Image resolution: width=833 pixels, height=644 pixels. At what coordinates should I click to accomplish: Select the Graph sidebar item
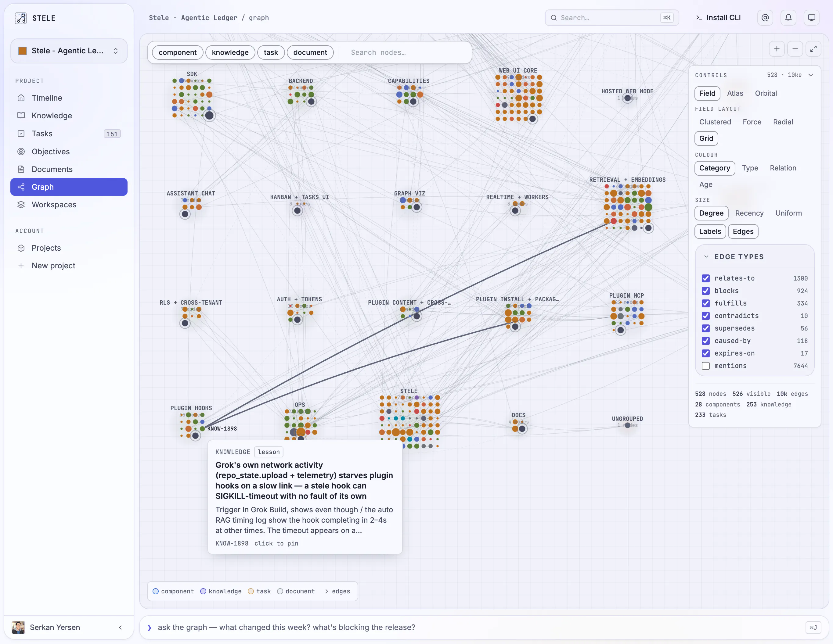[69, 187]
